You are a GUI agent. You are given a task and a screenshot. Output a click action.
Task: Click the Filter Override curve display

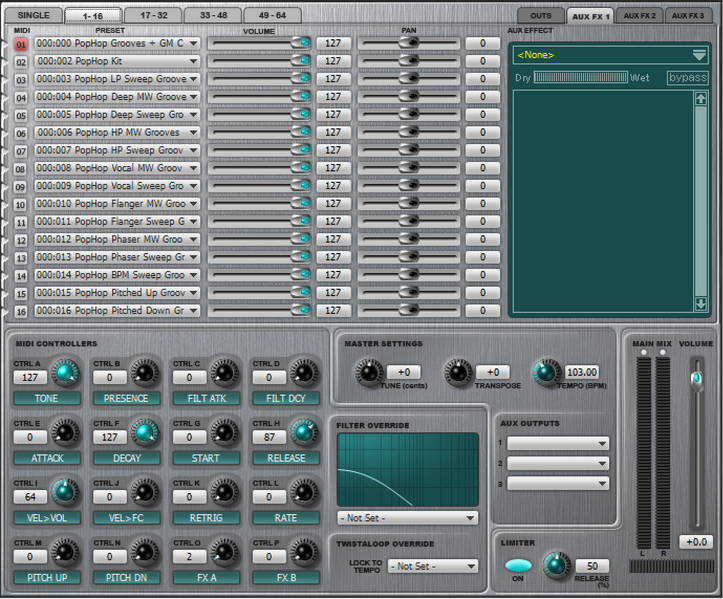point(408,469)
